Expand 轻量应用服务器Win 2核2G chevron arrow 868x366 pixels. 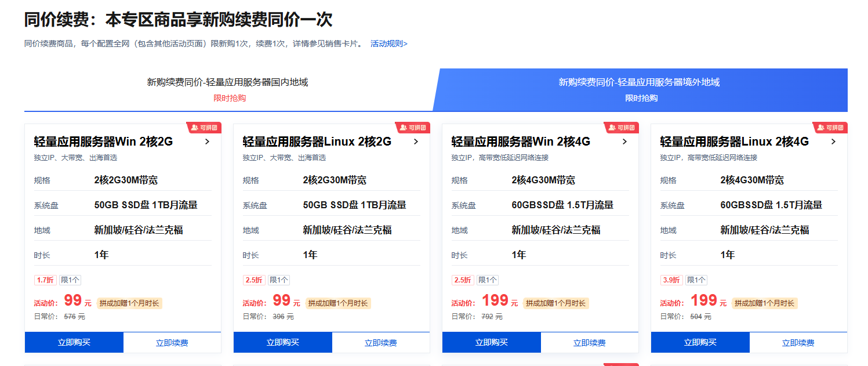[207, 142]
